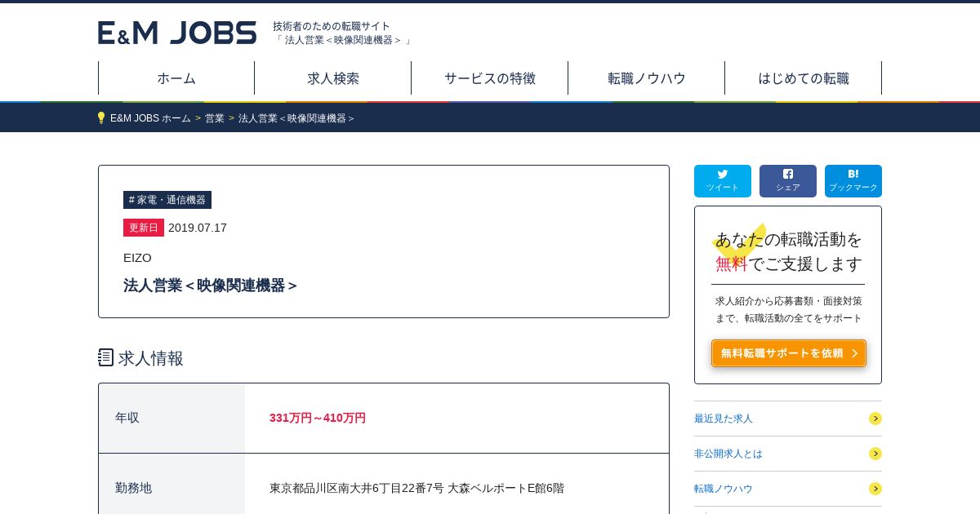Click the 技術者のための転職サイト tagline
The image size is (980, 514).
tap(332, 26)
